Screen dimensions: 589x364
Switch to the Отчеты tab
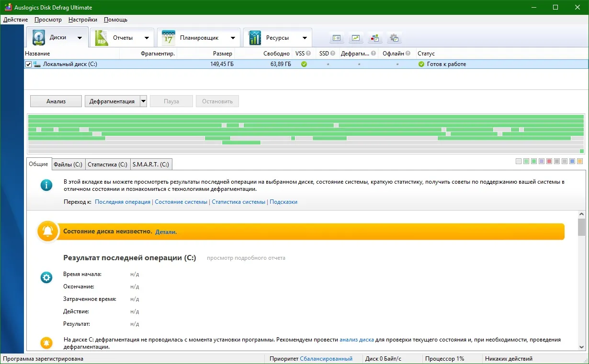(123, 38)
